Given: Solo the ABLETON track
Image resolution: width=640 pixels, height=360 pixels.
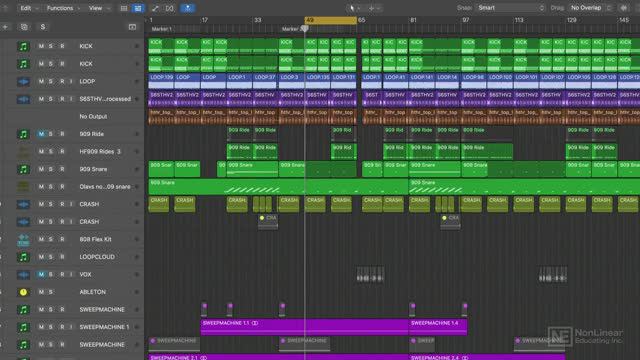Looking at the screenshot, I should tap(51, 292).
